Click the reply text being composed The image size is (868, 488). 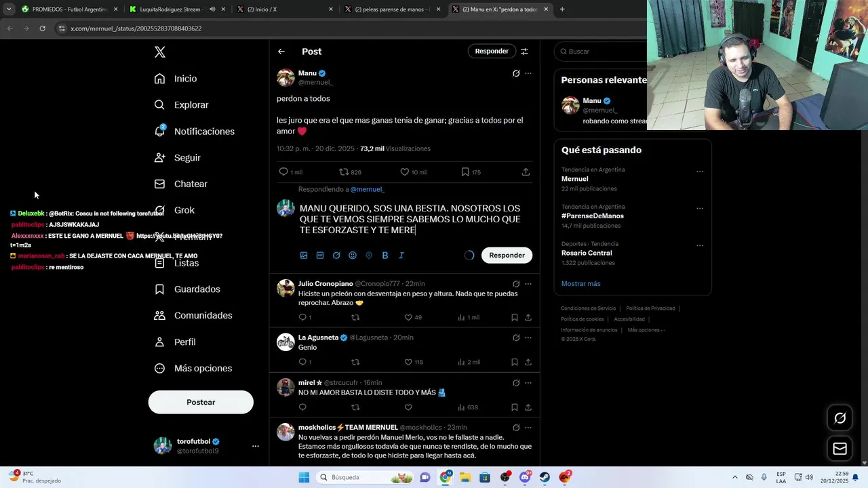pyautogui.click(x=410, y=219)
